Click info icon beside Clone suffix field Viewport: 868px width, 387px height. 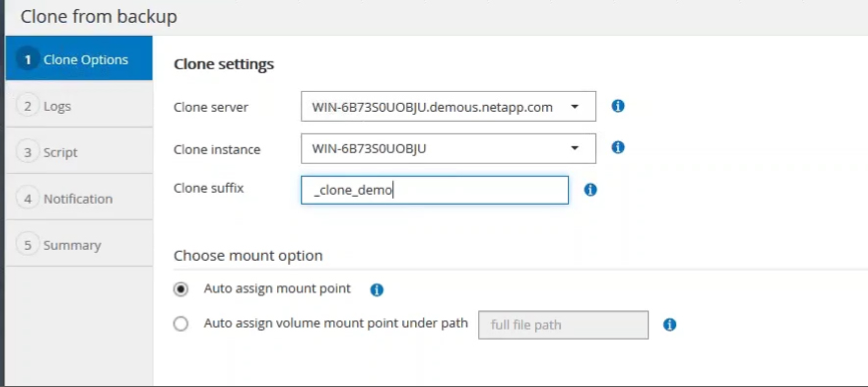tap(590, 190)
